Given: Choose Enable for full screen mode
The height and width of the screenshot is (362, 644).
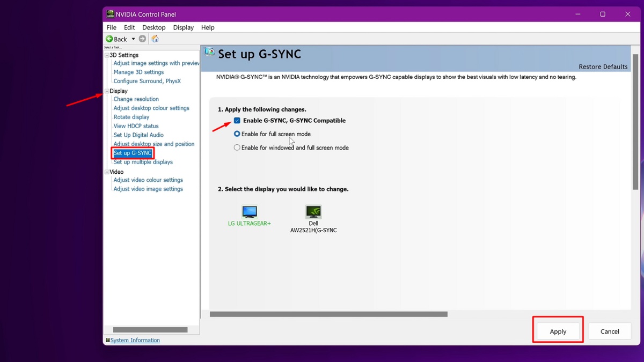Looking at the screenshot, I should tap(237, 134).
